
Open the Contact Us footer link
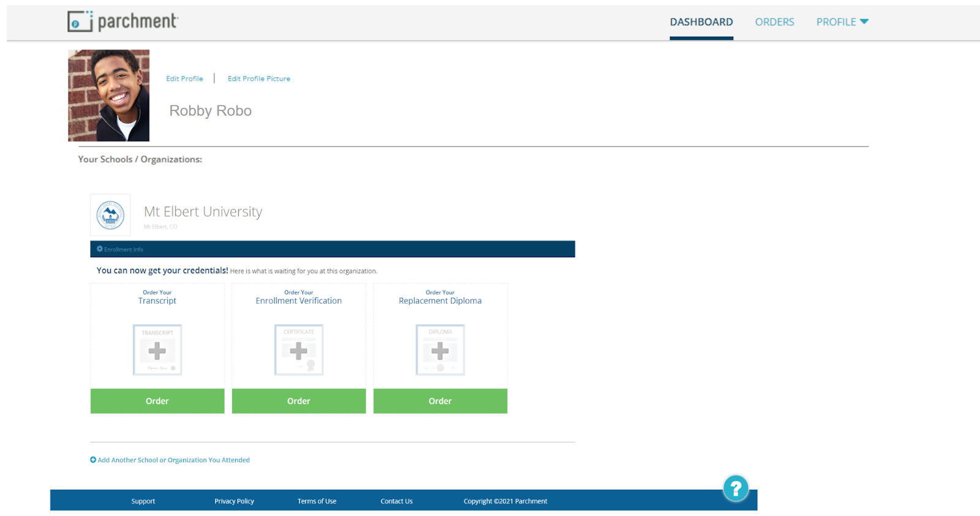coord(396,501)
